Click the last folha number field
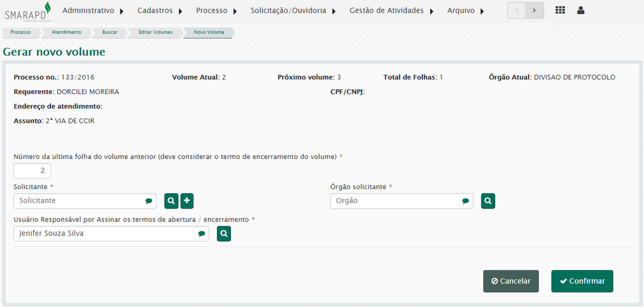Viewport: 644px width, 307px height. (32, 171)
